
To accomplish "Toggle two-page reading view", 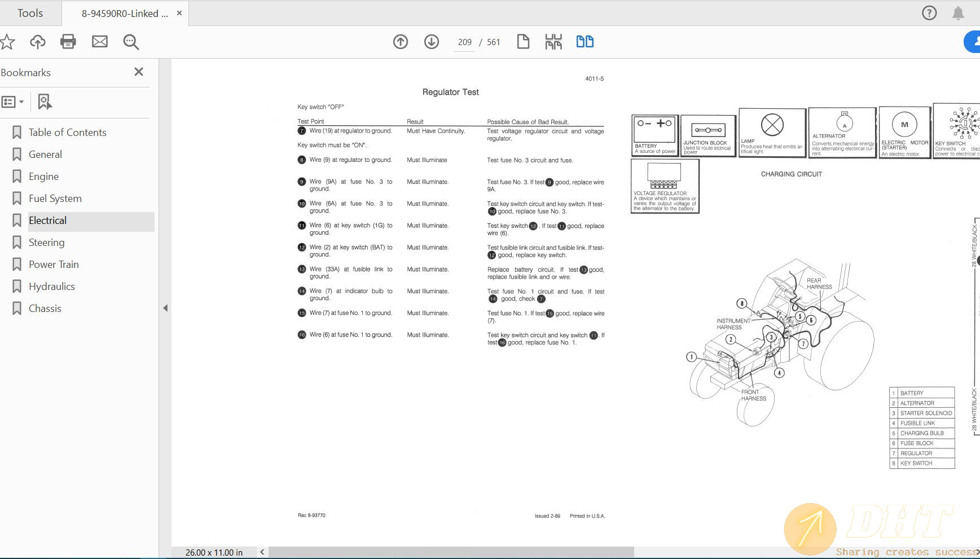I will click(x=585, y=41).
